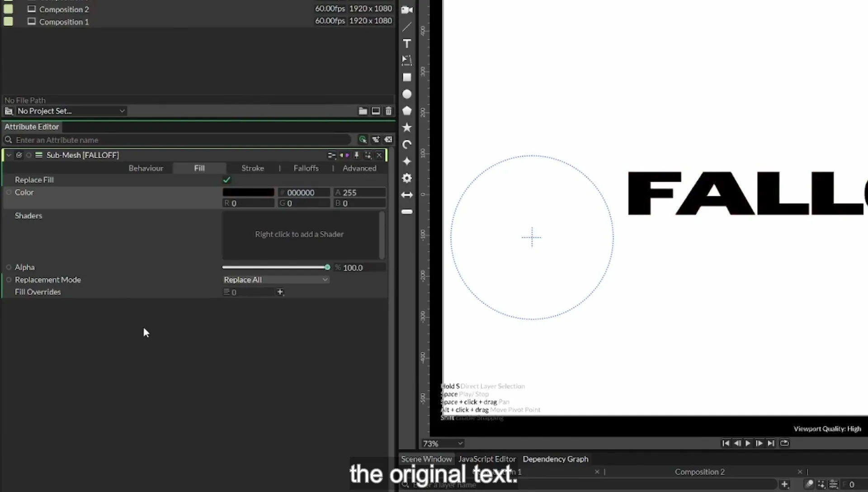Toggle the Alpha attribute keyframe circle
Viewport: 868px width, 492px height.
9,267
